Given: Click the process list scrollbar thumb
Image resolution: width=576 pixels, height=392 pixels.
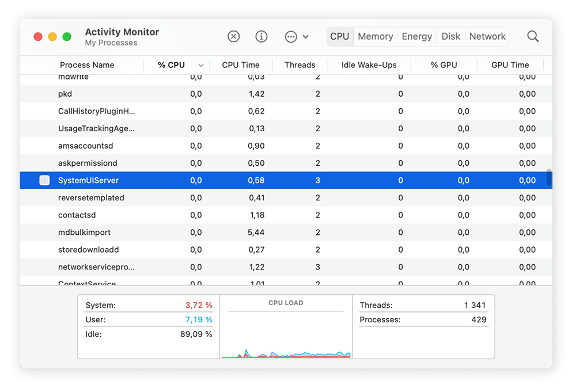Looking at the screenshot, I should point(549,178).
